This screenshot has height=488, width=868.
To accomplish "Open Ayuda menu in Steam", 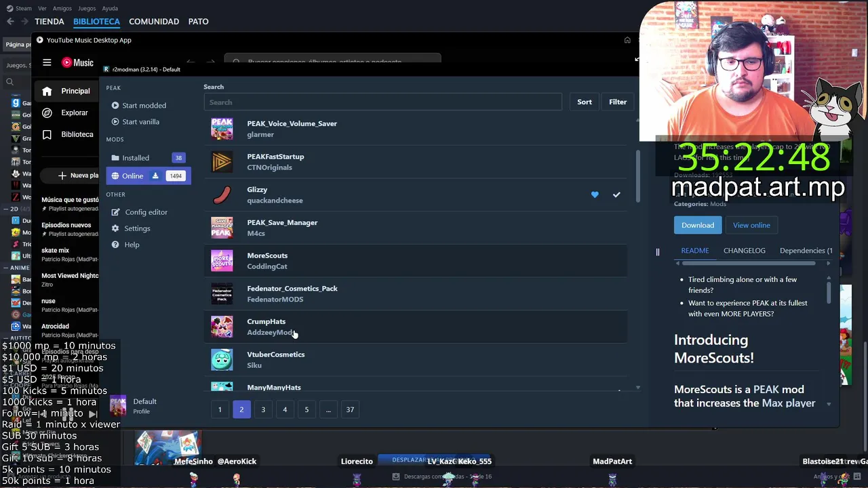I will [x=109, y=8].
